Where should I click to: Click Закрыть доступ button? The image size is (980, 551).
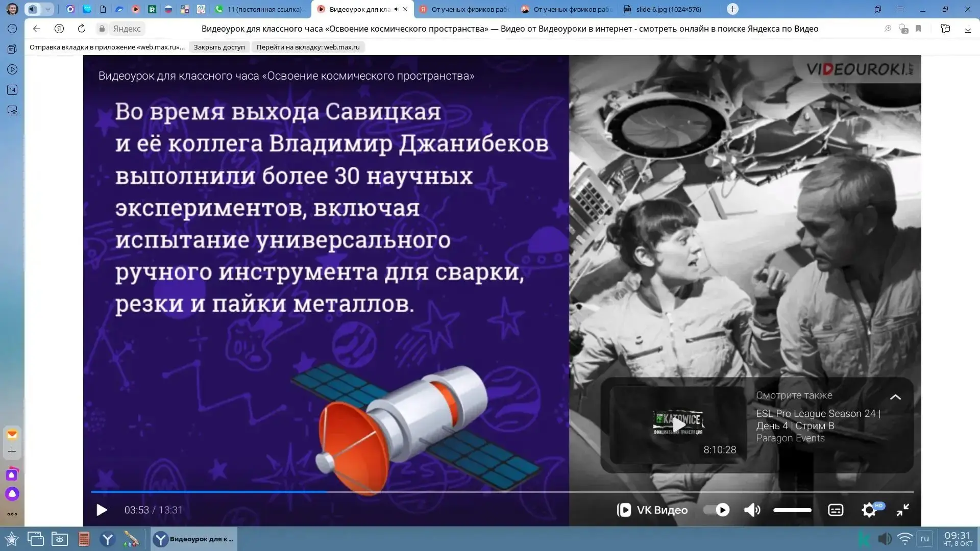click(219, 47)
